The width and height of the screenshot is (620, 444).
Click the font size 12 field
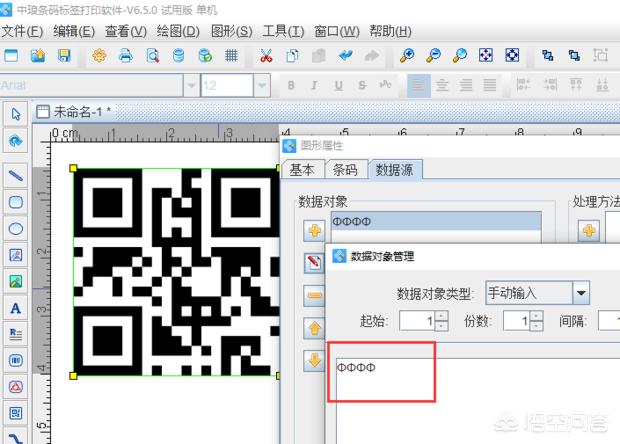pyautogui.click(x=227, y=85)
